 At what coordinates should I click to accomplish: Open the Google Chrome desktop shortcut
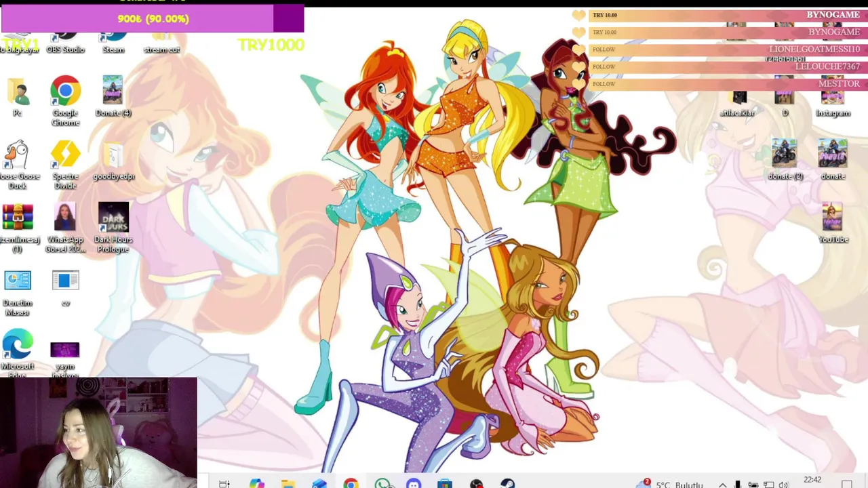(65, 100)
